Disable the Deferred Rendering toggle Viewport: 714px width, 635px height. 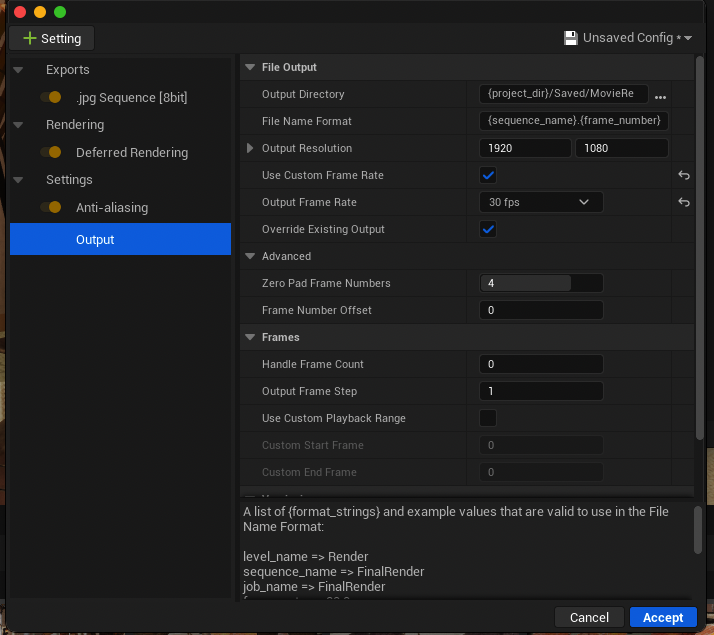[x=51, y=152]
